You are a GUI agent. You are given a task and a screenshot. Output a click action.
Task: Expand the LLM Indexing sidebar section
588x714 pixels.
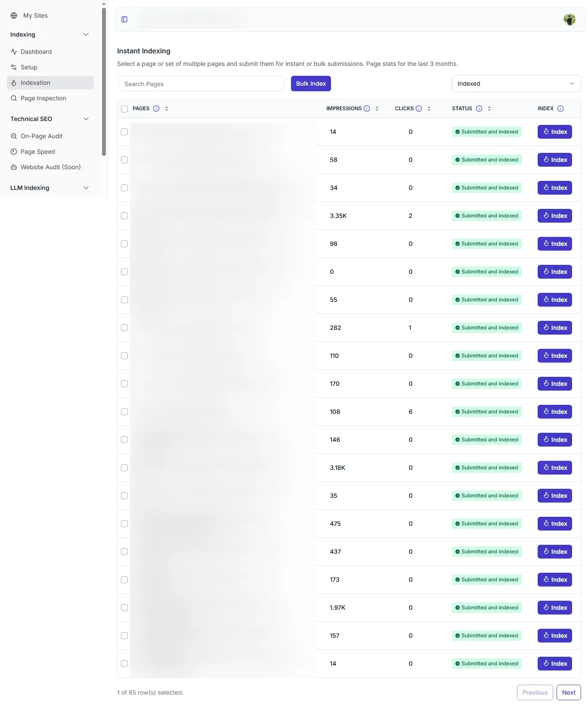point(86,188)
